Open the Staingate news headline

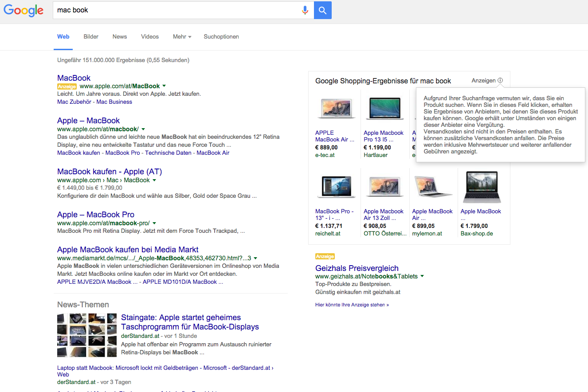coord(190,322)
